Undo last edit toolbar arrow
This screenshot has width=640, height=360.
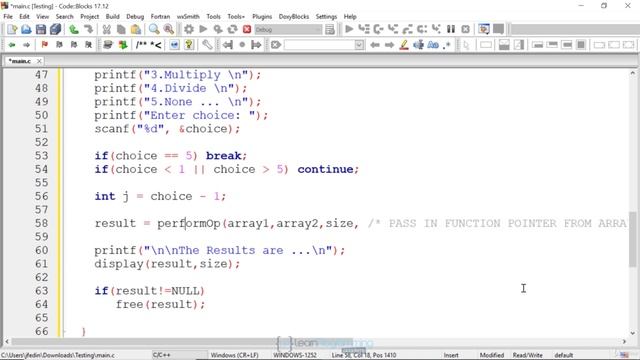pyautogui.click(x=74, y=29)
